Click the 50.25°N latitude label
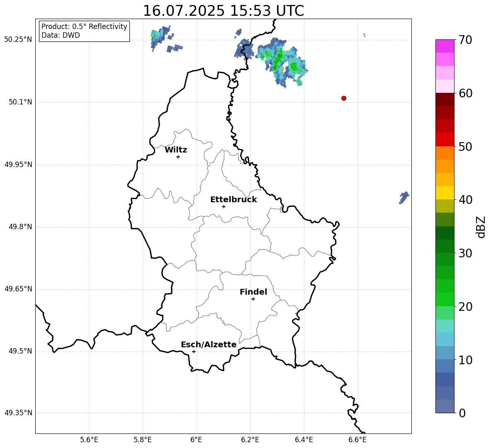Screen dimensions: 491x448 (18, 40)
